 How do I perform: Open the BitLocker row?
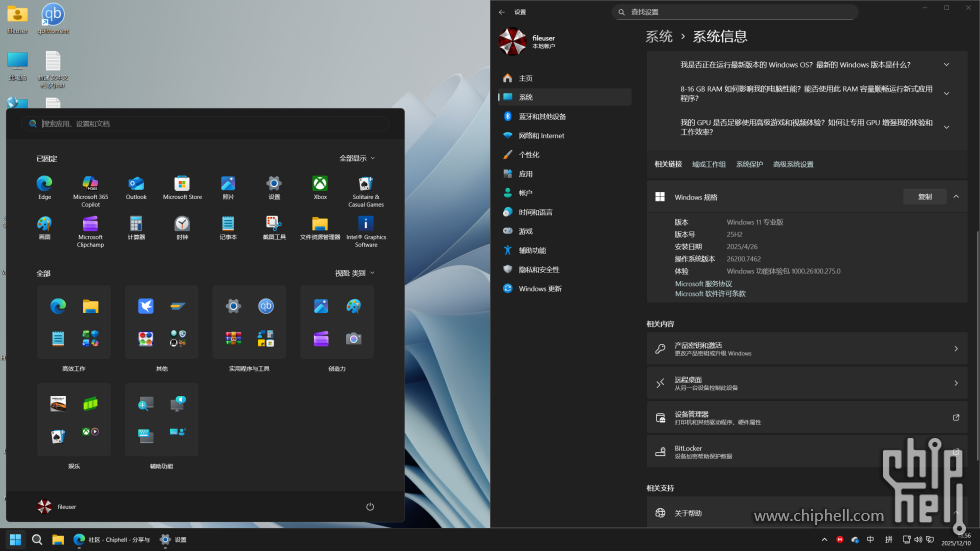[x=807, y=452]
